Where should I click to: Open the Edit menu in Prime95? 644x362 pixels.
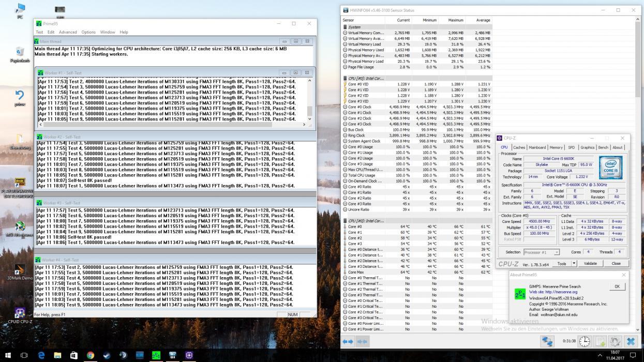51,32
